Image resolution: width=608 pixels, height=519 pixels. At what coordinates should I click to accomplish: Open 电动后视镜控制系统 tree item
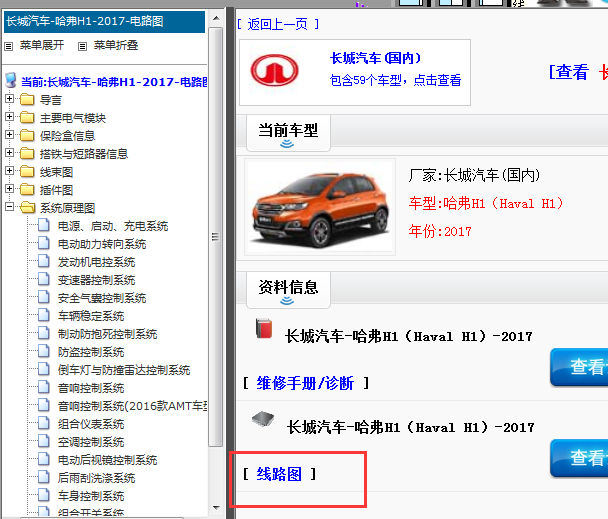pyautogui.click(x=107, y=460)
